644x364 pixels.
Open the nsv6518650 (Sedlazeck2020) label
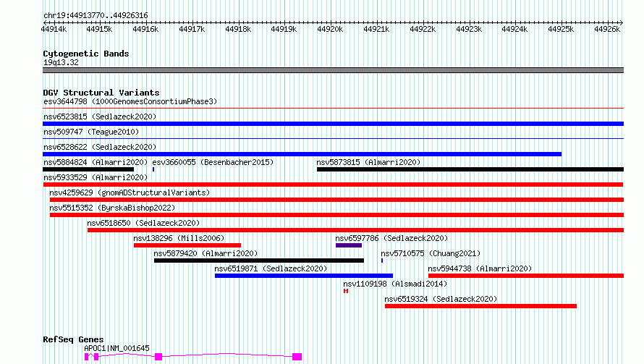(x=143, y=223)
